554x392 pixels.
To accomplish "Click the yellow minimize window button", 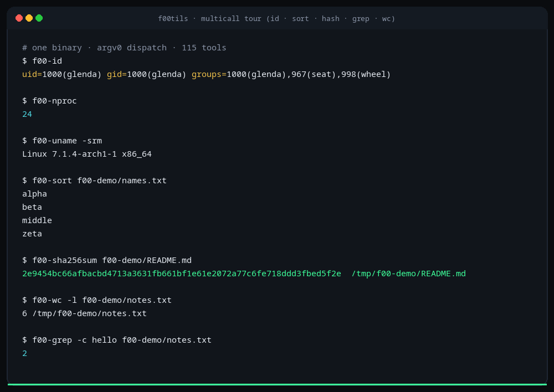I will [x=29, y=18].
